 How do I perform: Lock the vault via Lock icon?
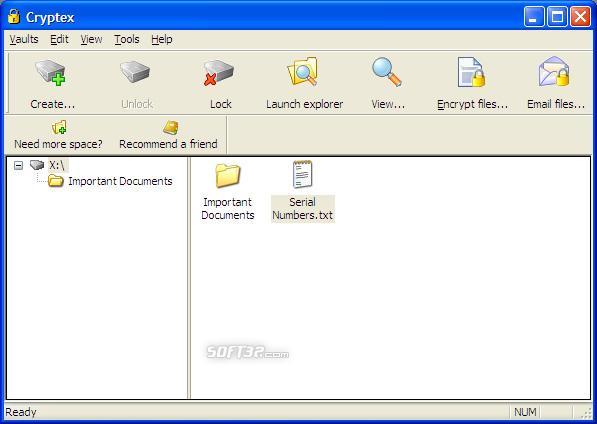[219, 72]
